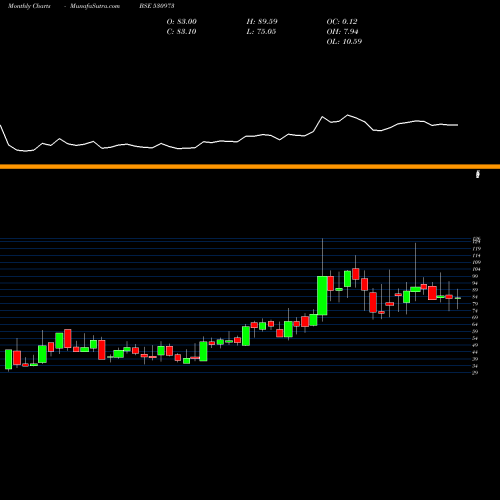Click the 'OH: 7.94' value
500x500 pixels.
[x=342, y=32]
